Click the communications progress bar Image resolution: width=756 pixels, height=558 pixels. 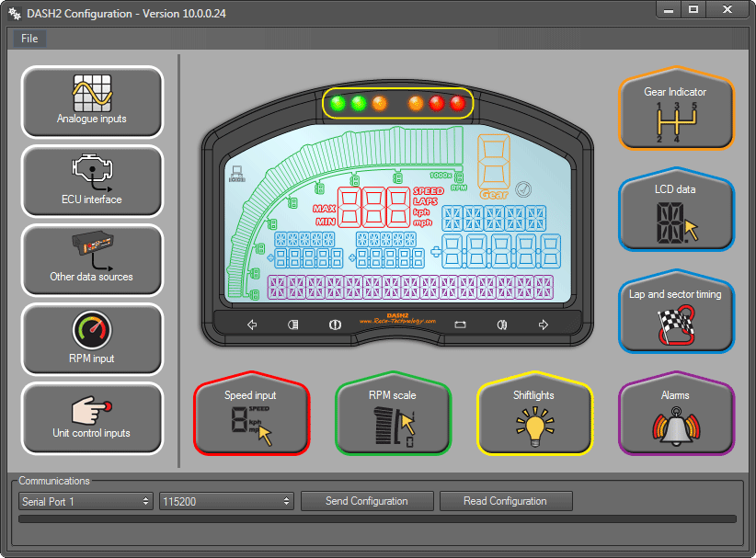(377, 519)
